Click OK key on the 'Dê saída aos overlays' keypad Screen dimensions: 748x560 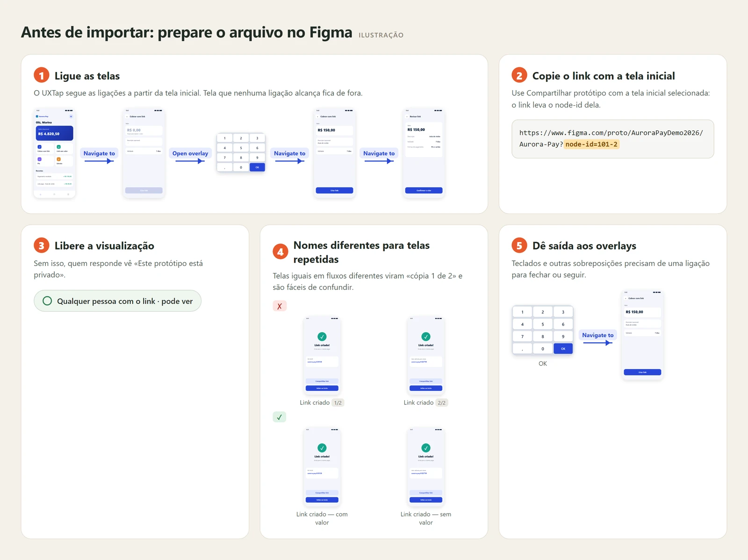(563, 349)
